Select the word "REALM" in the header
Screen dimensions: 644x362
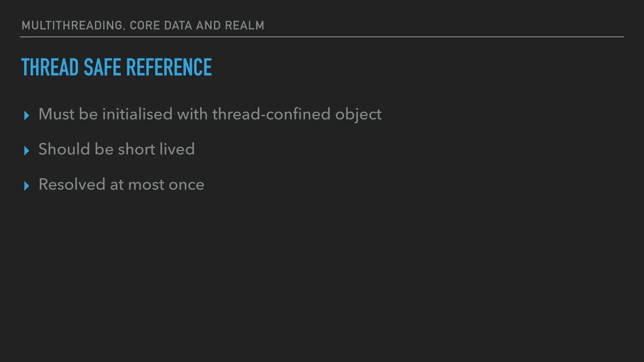click(245, 25)
